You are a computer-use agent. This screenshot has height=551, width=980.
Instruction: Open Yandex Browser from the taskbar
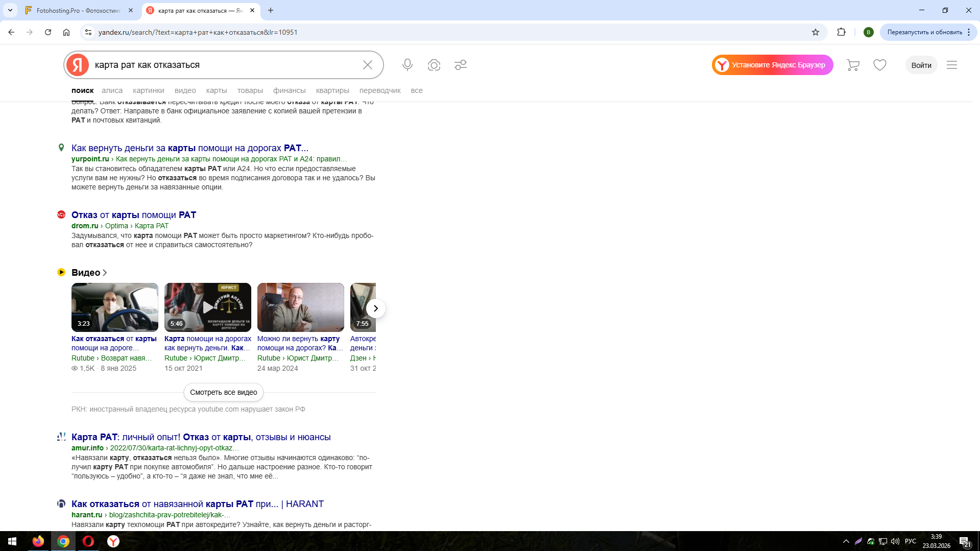[113, 541]
